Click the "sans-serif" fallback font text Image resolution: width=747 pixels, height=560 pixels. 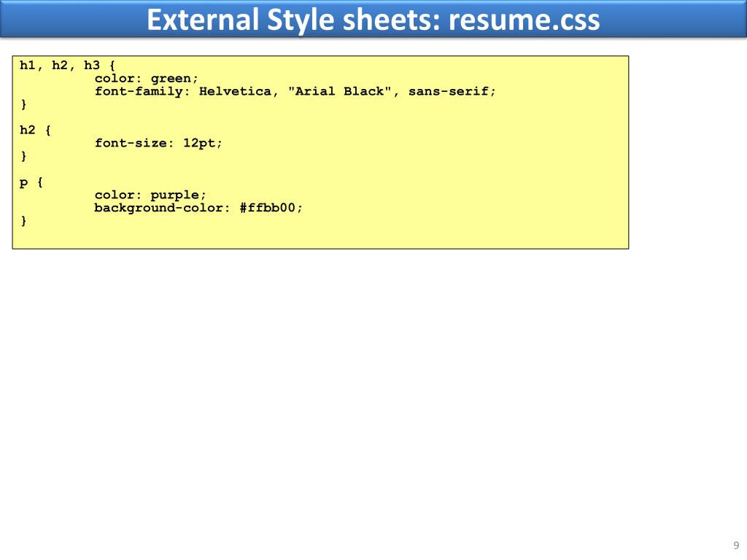click(x=449, y=91)
